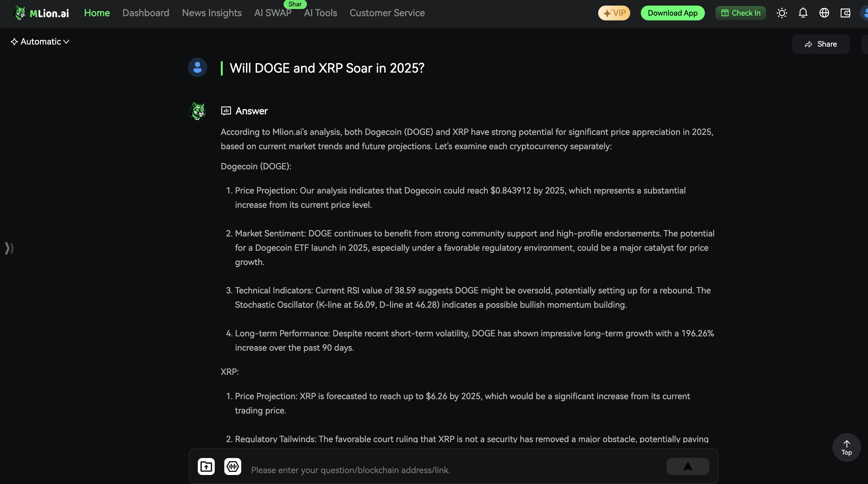Expand the collapsed left sidebar
The height and width of the screenshot is (484, 868).
(x=9, y=248)
